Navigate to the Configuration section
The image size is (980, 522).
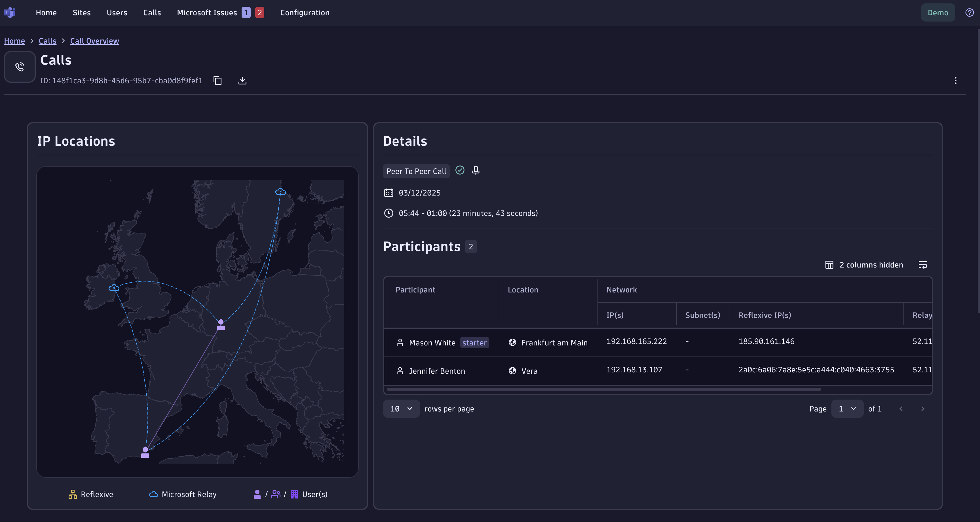(305, 12)
